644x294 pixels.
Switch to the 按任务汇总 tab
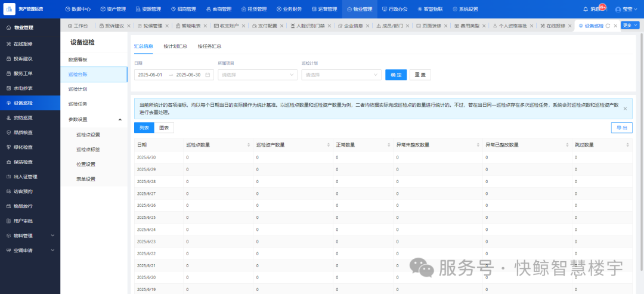209,47
